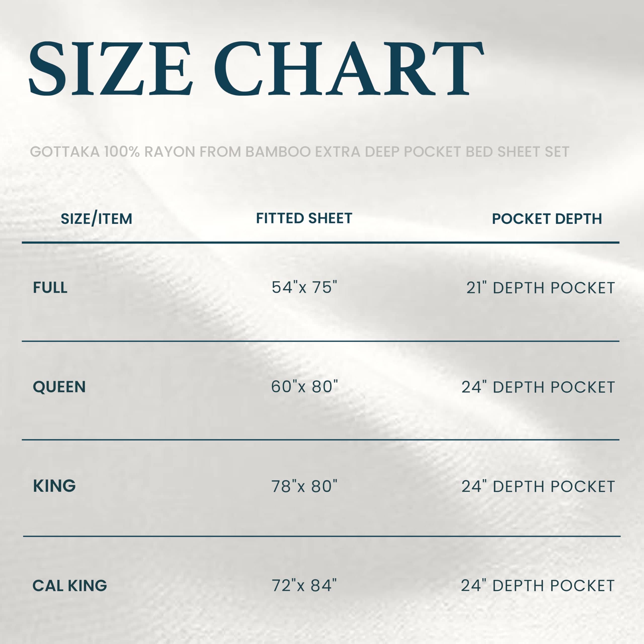Screen dimensions: 644x644
Task: Select the 78"x 80" fitted sheet dimension
Action: tap(304, 486)
